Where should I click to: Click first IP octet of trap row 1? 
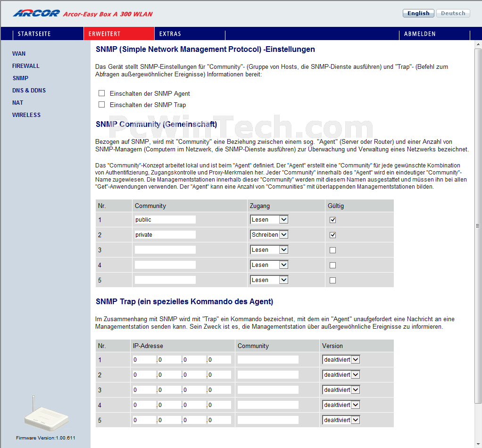point(144,359)
